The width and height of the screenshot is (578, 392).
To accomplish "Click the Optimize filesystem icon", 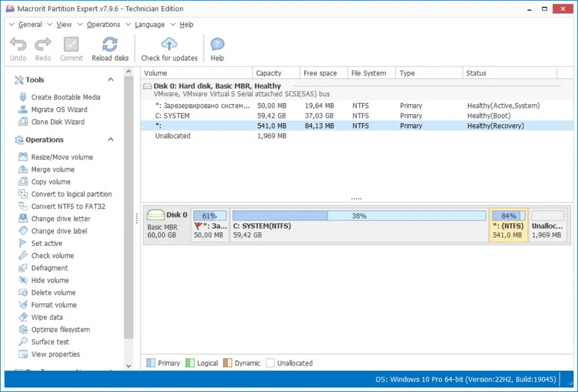I will tap(23, 329).
